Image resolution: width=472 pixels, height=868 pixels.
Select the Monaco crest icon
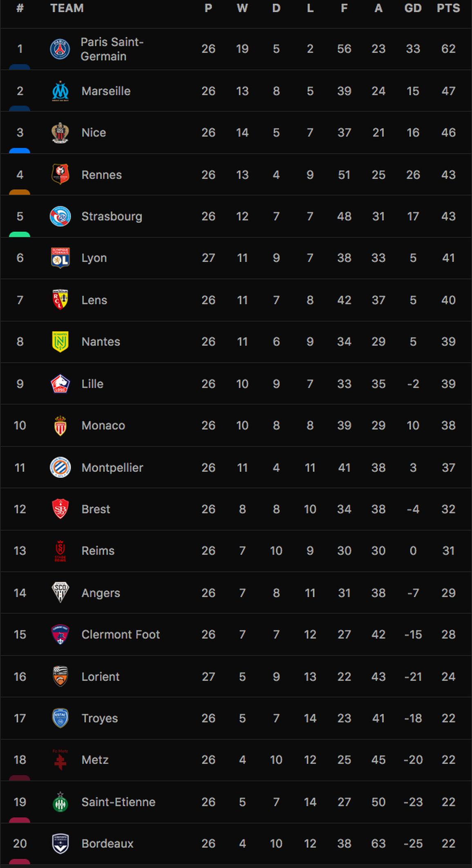(x=60, y=425)
